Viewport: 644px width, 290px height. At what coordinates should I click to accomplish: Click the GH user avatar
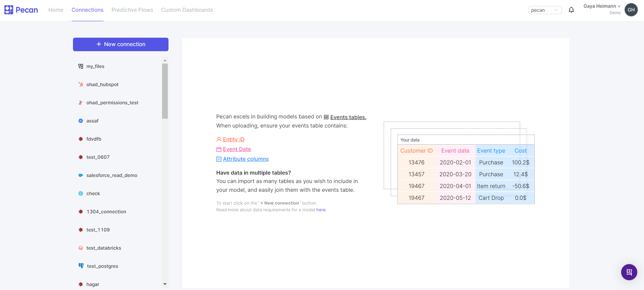coord(631,10)
